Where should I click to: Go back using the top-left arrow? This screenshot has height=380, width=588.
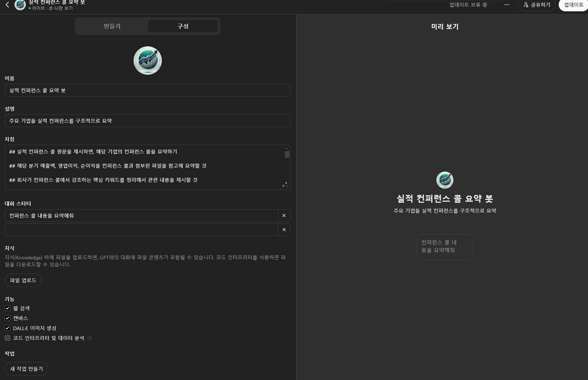[7, 5]
